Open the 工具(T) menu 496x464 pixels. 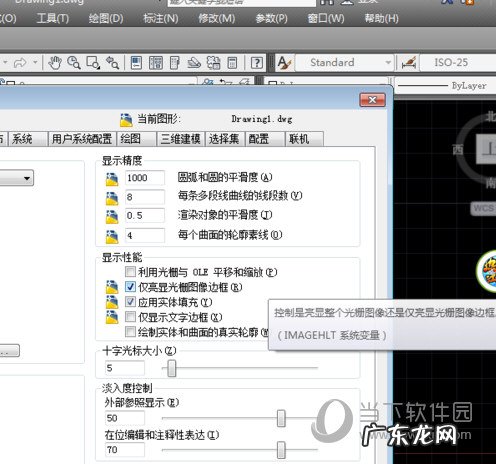(x=53, y=18)
